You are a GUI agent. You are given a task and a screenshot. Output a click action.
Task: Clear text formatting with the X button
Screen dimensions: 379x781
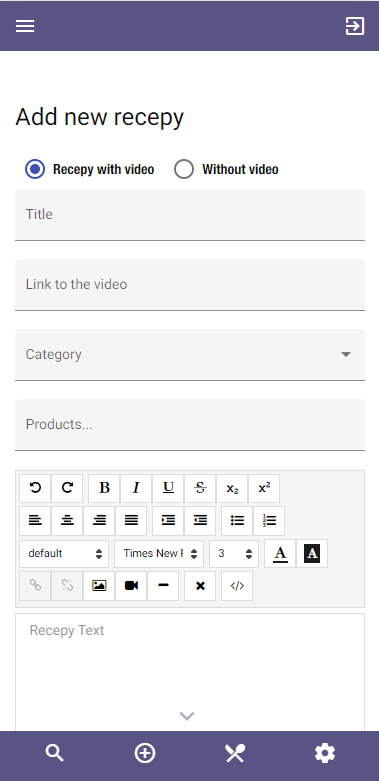(200, 586)
